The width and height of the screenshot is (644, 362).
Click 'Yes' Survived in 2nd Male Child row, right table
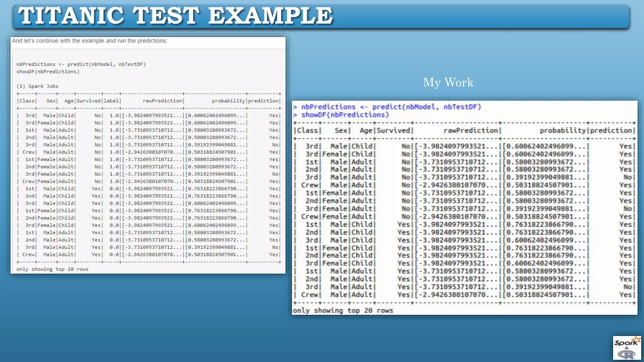tap(404, 232)
